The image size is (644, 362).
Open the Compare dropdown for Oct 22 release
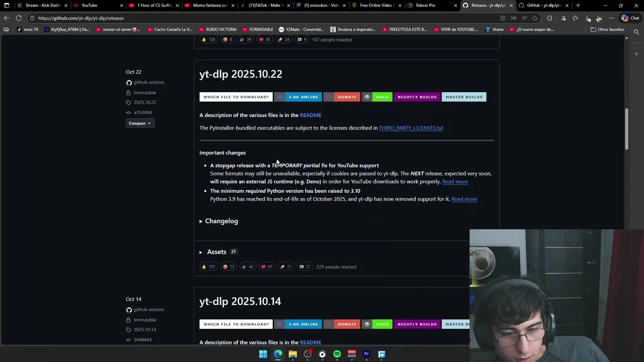(139, 123)
